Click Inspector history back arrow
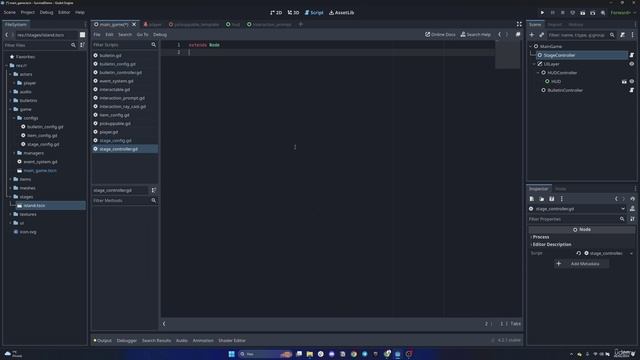 616,199
